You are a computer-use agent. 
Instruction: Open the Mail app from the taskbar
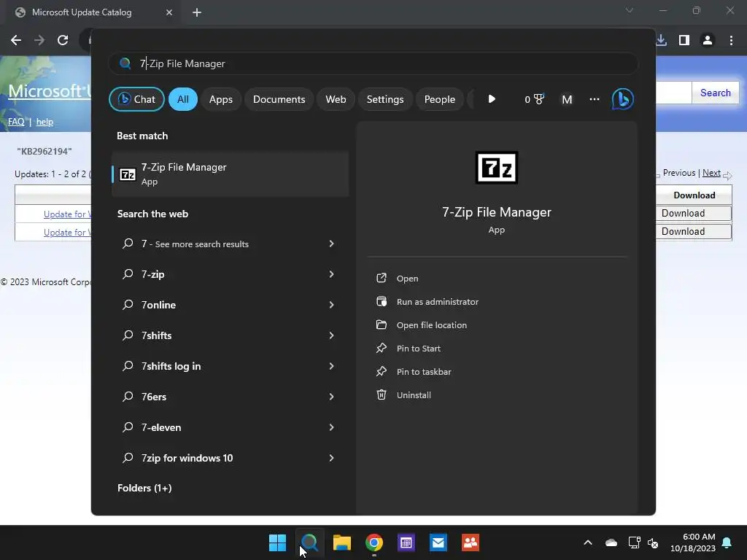coord(438,542)
